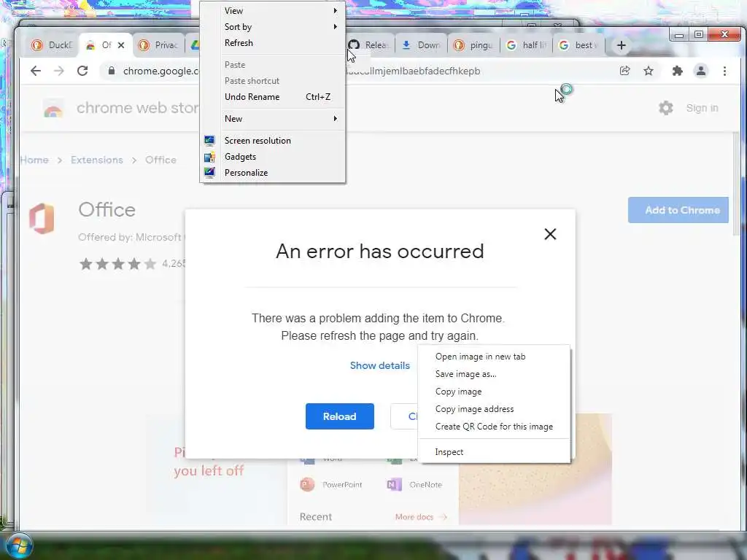This screenshot has width=747, height=560.
Task: Select Copy image address entry
Action: pyautogui.click(x=494, y=409)
